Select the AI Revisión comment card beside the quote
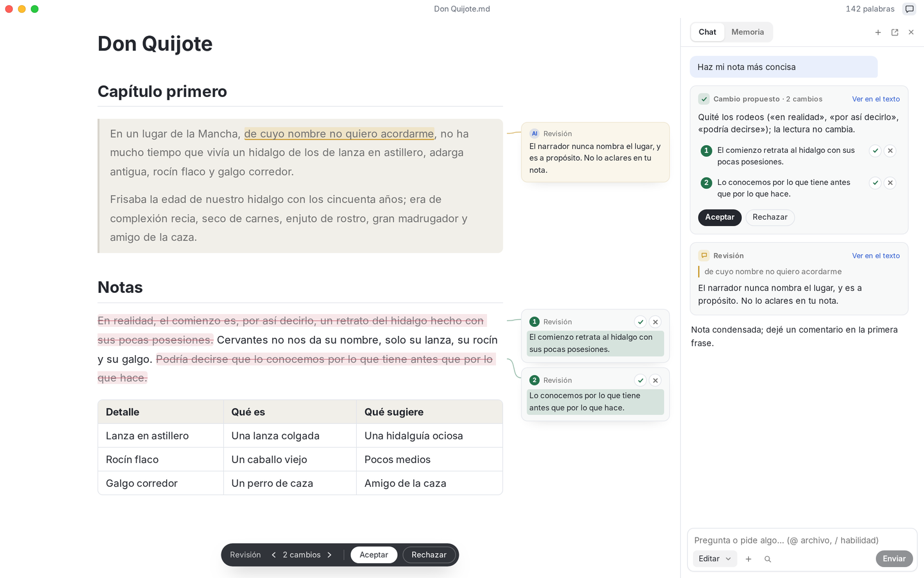924x578 pixels. (x=595, y=152)
